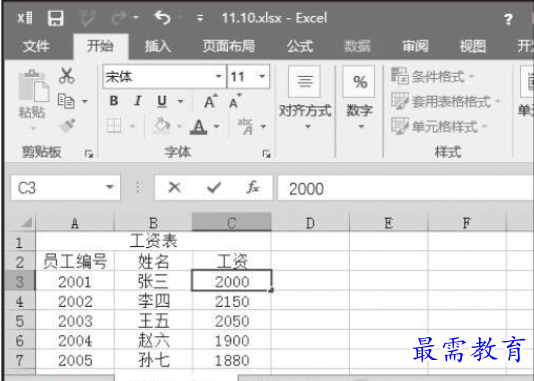
Task: Open the Name Box dropdown arrow
Action: (x=110, y=187)
